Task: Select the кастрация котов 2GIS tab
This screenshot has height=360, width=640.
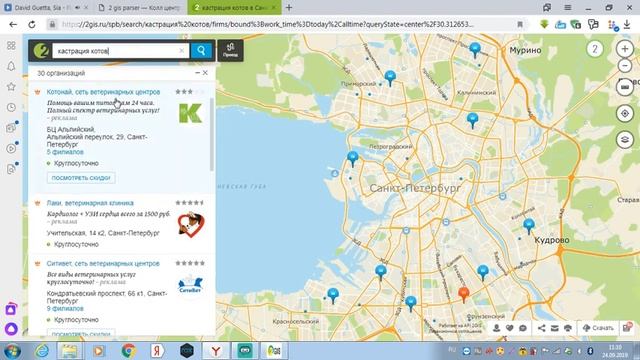Action: click(234, 8)
